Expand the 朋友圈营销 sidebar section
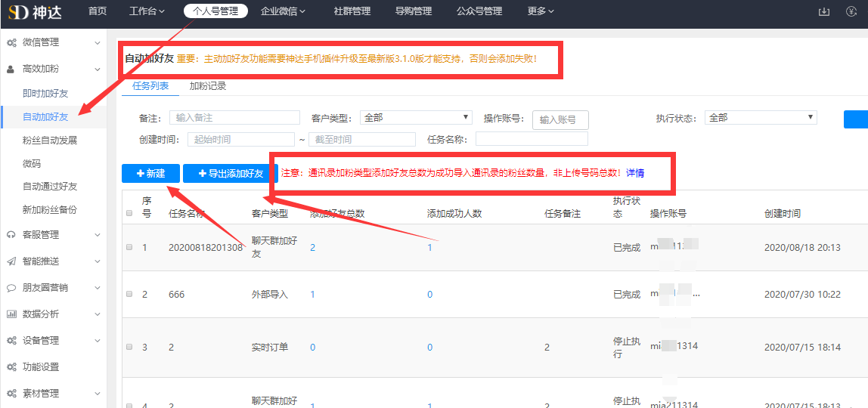 (x=98, y=288)
